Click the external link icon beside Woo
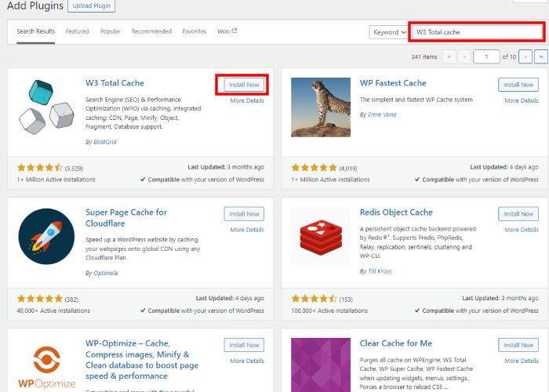The height and width of the screenshot is (392, 549). (235, 31)
